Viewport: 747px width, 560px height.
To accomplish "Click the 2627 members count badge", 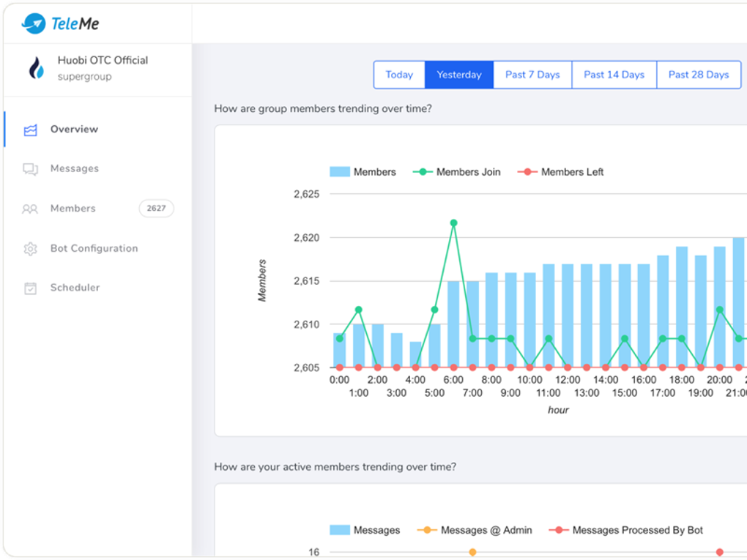I will click(x=156, y=208).
